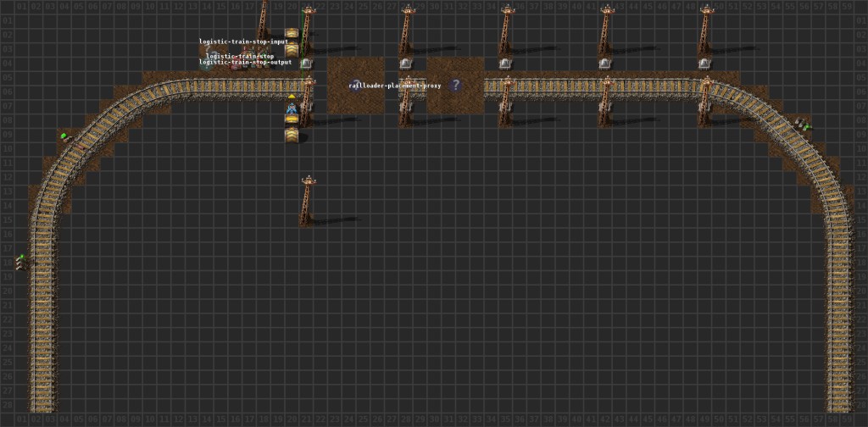Select the isolated electric pole in rows 12 to 15
The image size is (868, 427).
[x=307, y=200]
